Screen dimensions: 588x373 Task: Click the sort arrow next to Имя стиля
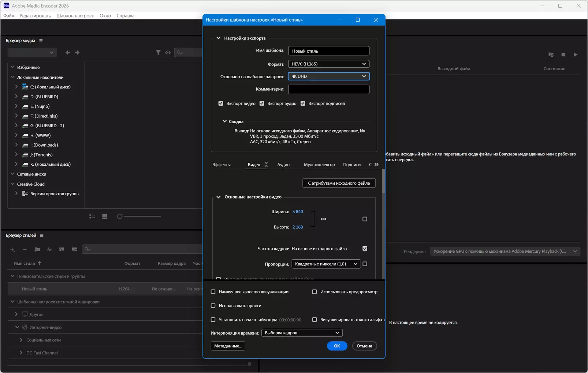click(x=40, y=263)
